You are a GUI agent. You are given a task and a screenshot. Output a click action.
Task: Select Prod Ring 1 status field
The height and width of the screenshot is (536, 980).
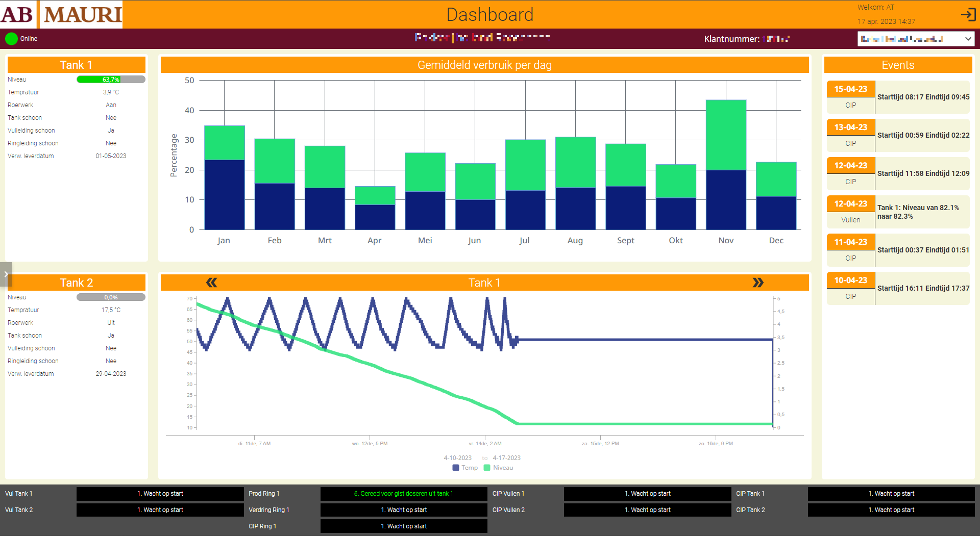tap(403, 494)
